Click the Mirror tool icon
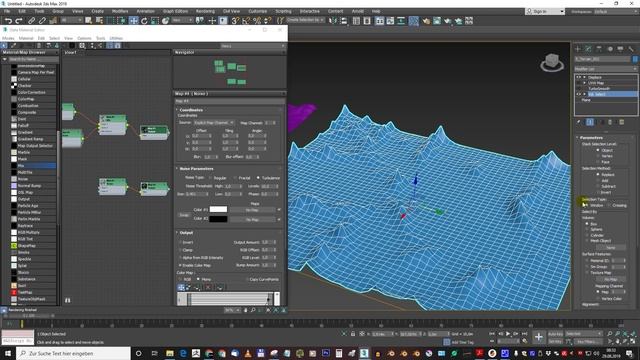The image size is (640, 360). click(333, 20)
